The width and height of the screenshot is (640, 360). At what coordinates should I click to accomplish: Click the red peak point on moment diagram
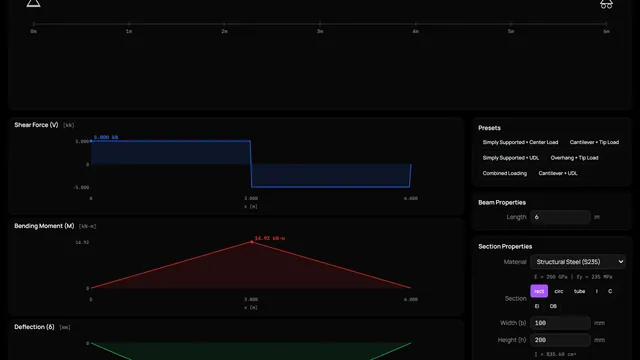coord(251,242)
